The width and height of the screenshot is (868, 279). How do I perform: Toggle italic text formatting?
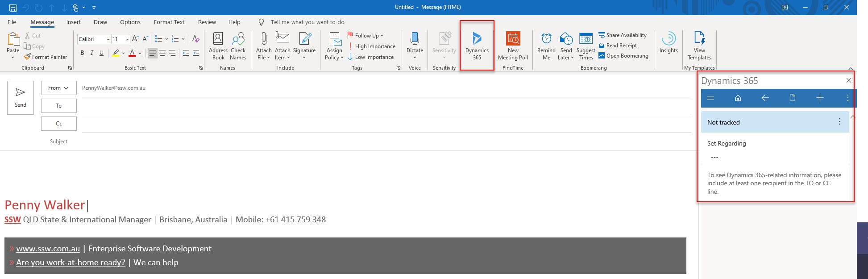92,53
